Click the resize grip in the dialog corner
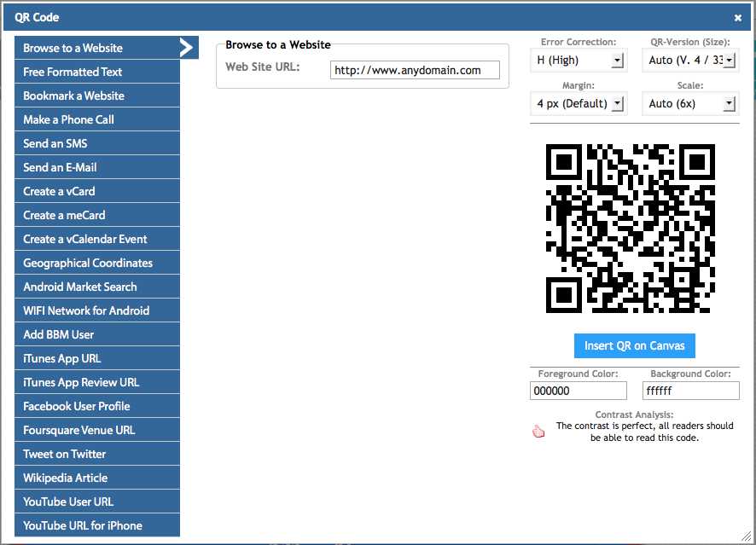The width and height of the screenshot is (756, 545). click(x=746, y=536)
